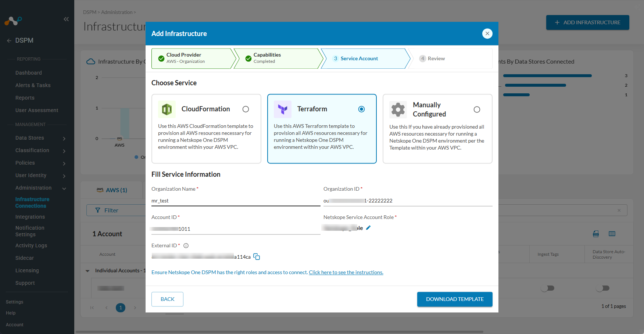
Task: Click the Terraform logo icon
Action: coord(283,109)
